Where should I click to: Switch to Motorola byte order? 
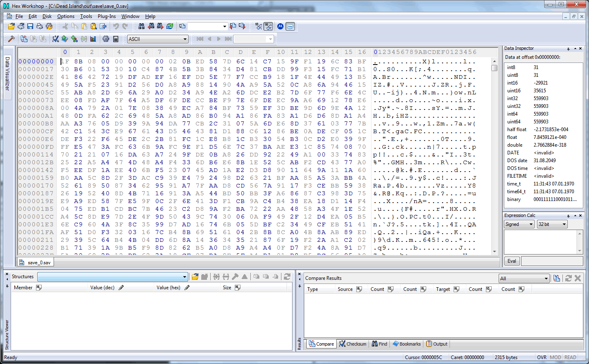(280, 27)
